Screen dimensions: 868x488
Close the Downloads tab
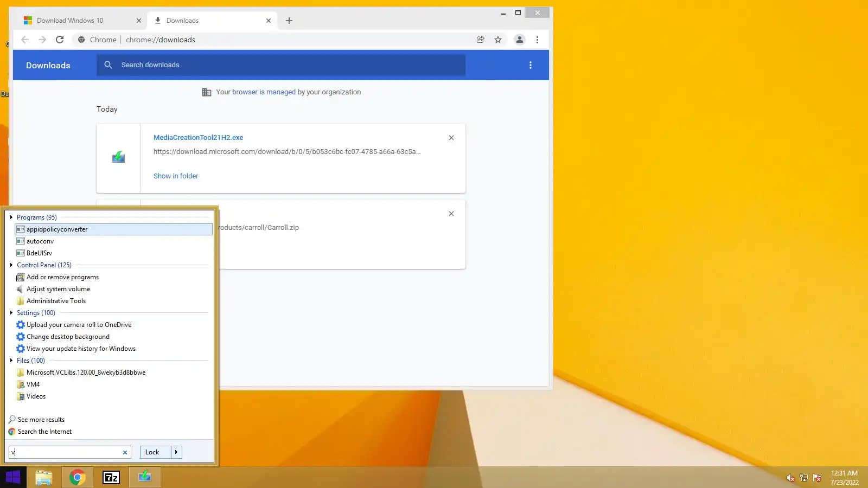coord(269,21)
